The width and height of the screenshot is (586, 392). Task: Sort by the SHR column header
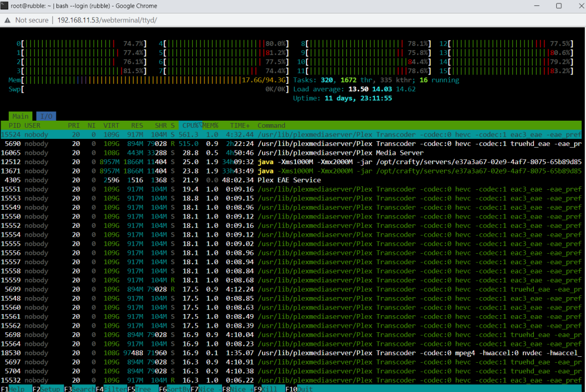coord(161,125)
